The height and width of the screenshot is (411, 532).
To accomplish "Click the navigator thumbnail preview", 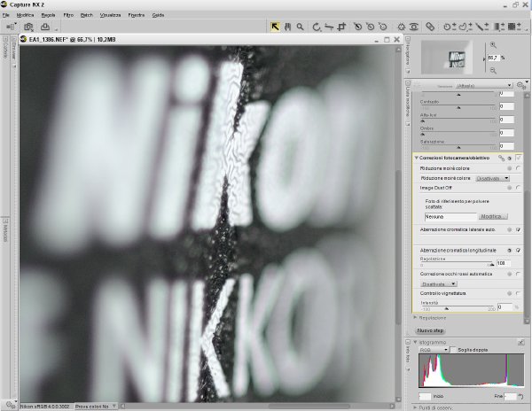I will (447, 58).
